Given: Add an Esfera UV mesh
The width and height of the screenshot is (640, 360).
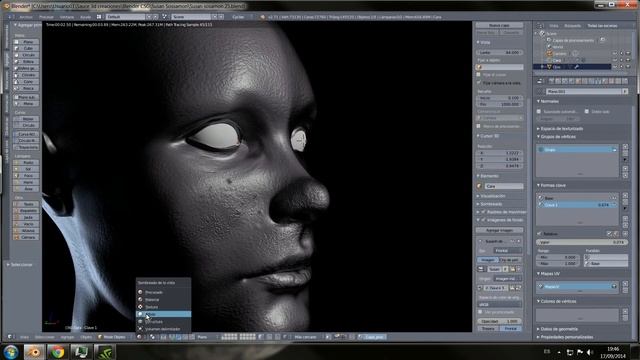Looking at the screenshot, I should point(27,62).
